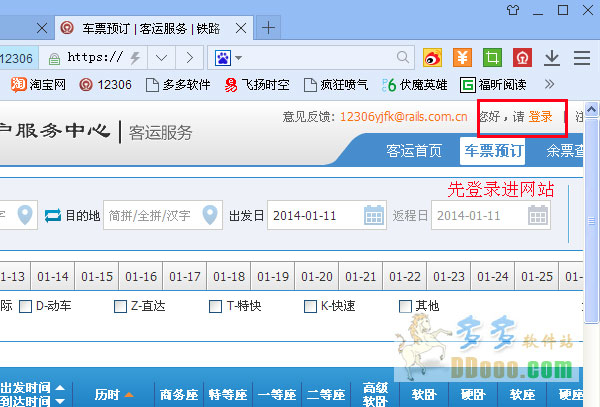Click the https:// address bar
600x407 pixels.
tap(93, 58)
